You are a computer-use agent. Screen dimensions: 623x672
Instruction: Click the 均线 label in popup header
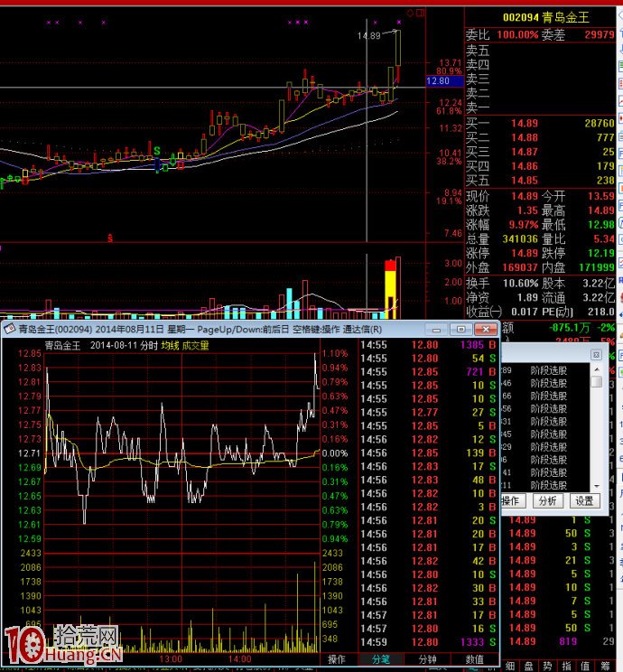[x=170, y=345]
